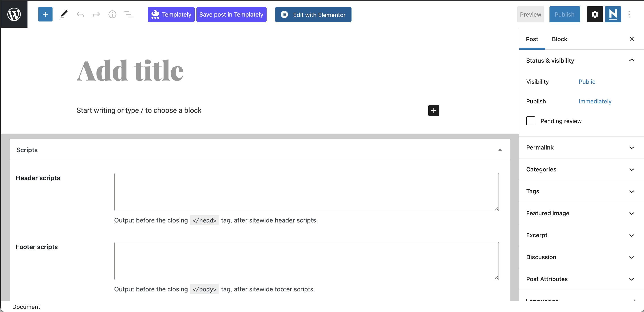644x312 pixels.
Task: Click the WordPress logo icon
Action: coord(14,14)
